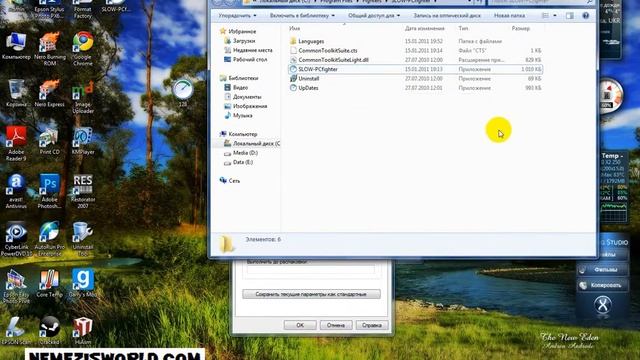
Task: Open avast! Antivirus shortcut
Action: click(x=16, y=191)
